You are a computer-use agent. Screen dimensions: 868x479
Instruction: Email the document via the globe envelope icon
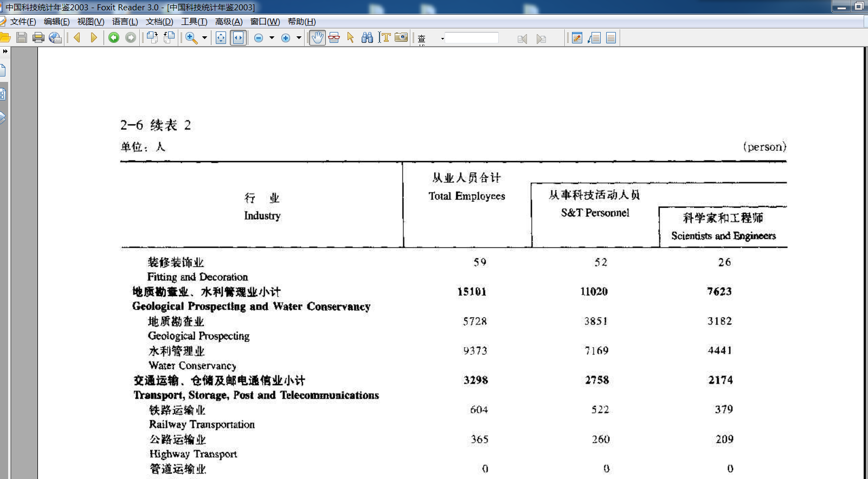tap(55, 37)
